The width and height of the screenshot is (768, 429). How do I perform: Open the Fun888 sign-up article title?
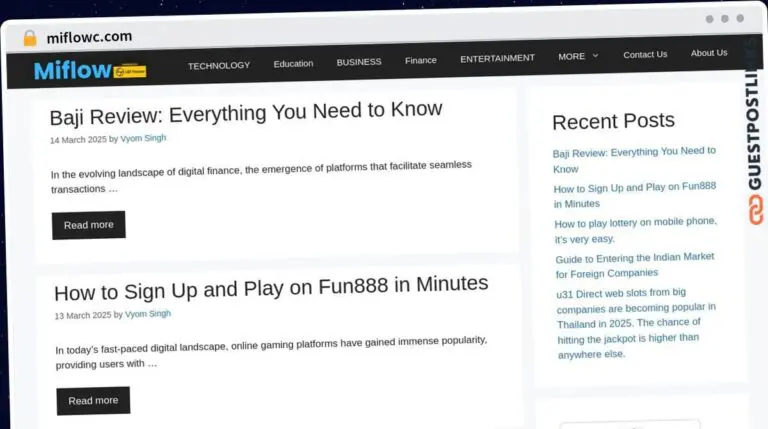tap(270, 287)
